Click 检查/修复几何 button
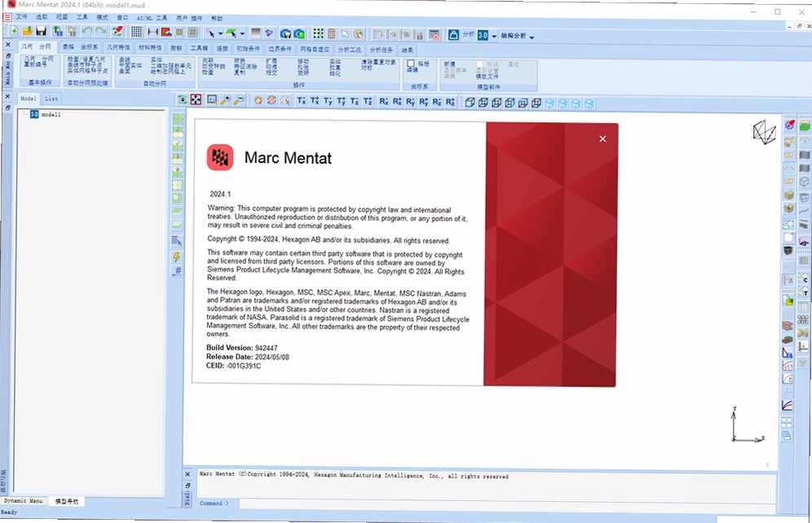This screenshot has height=523, width=812. coord(86,59)
